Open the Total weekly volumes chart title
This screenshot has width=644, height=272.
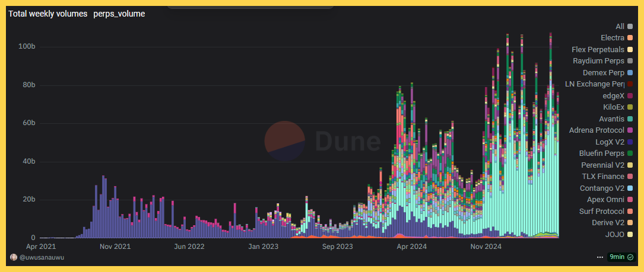pyautogui.click(x=48, y=14)
